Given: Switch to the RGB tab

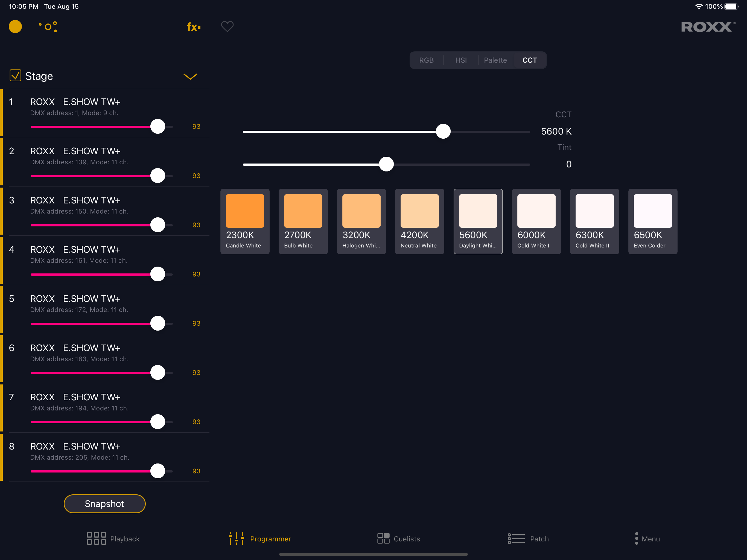Looking at the screenshot, I should (x=426, y=60).
